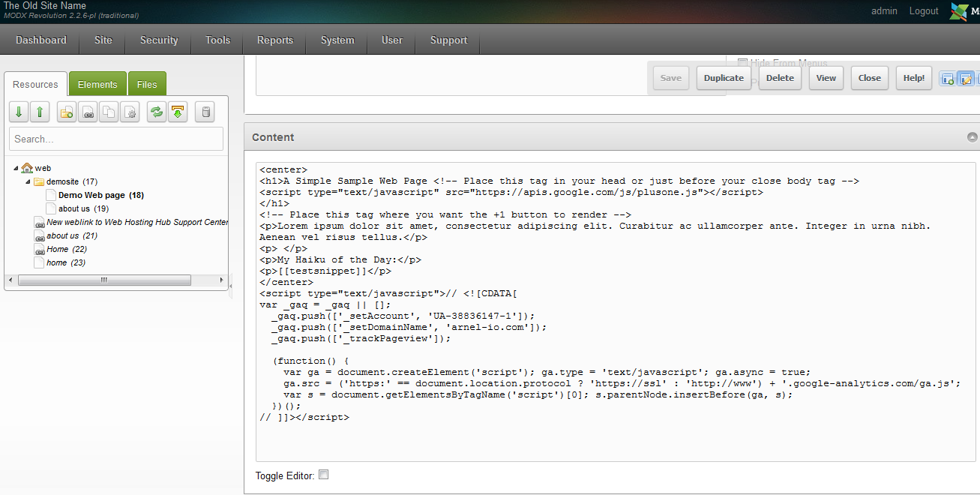Click the green down-arrow Expand Tree icon
Screen dimensions: 980x495
tap(19, 112)
